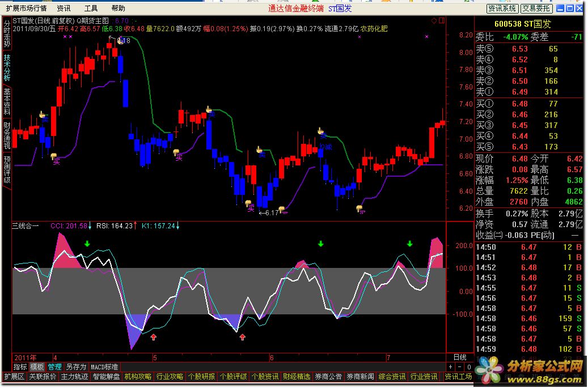The image size is (588, 388).
Task: Click the ST国发 title bar link
Action: click(x=340, y=8)
